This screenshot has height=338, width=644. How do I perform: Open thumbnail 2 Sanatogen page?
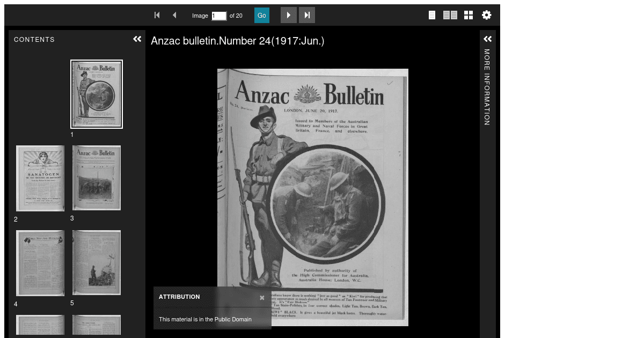point(40,178)
